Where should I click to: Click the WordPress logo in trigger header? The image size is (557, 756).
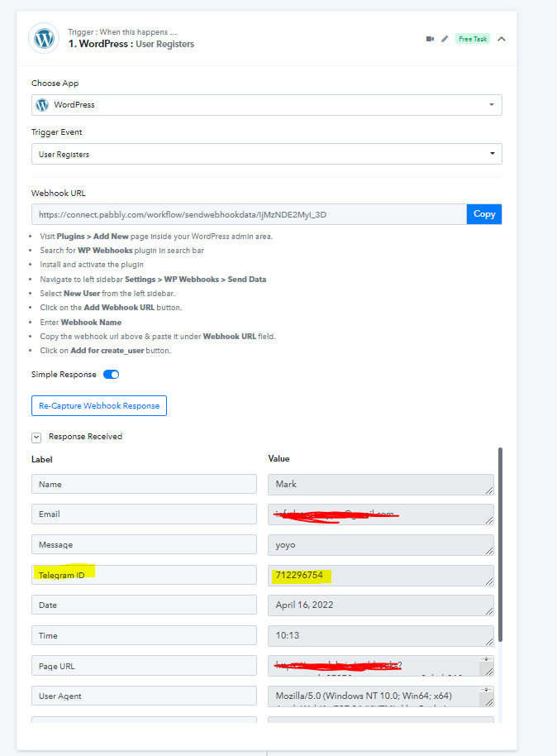[44, 38]
